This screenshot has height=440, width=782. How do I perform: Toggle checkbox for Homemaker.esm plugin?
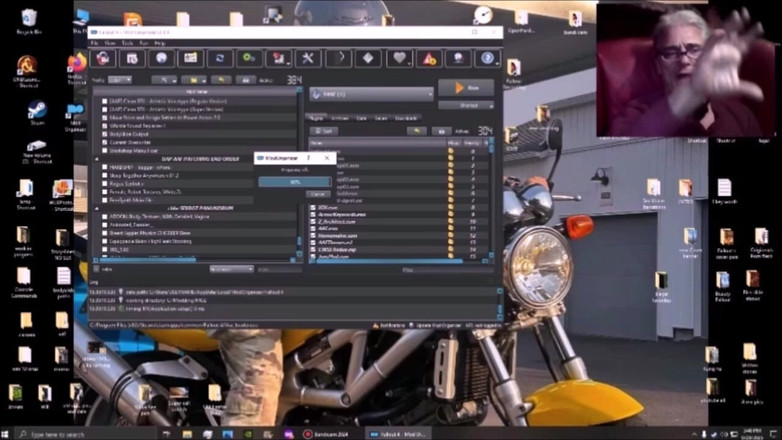pos(313,235)
